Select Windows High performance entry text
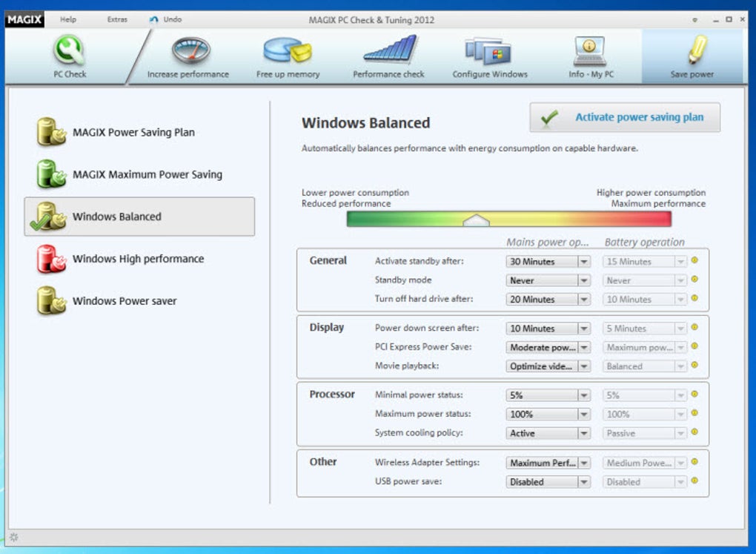This screenshot has height=554, width=756. [x=139, y=259]
